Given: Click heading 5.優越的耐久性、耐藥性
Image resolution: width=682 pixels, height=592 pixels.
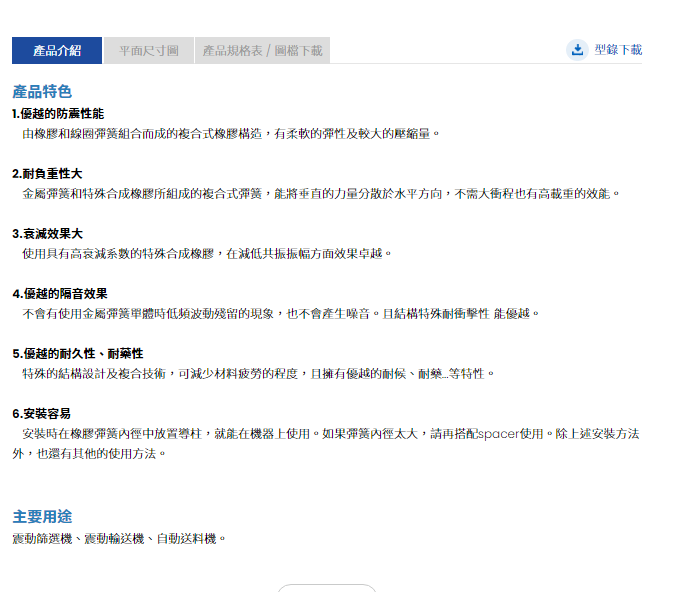Looking at the screenshot, I should [78, 354].
